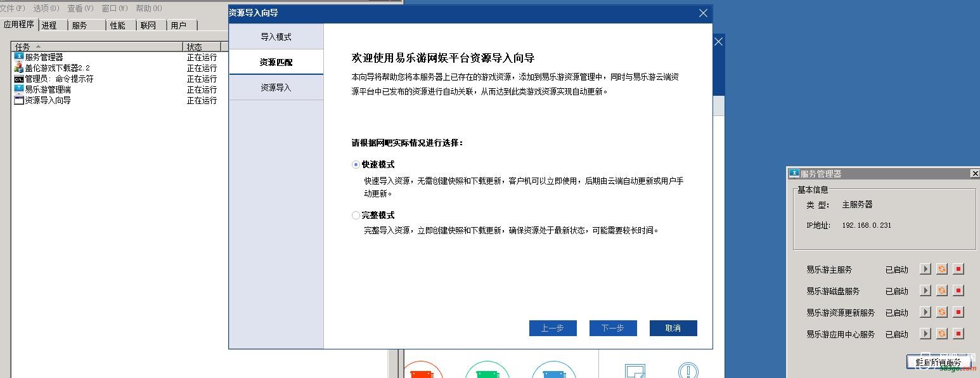The image size is (980, 378).
Task: Close the 资源导入向导 dialog
Action: click(703, 13)
